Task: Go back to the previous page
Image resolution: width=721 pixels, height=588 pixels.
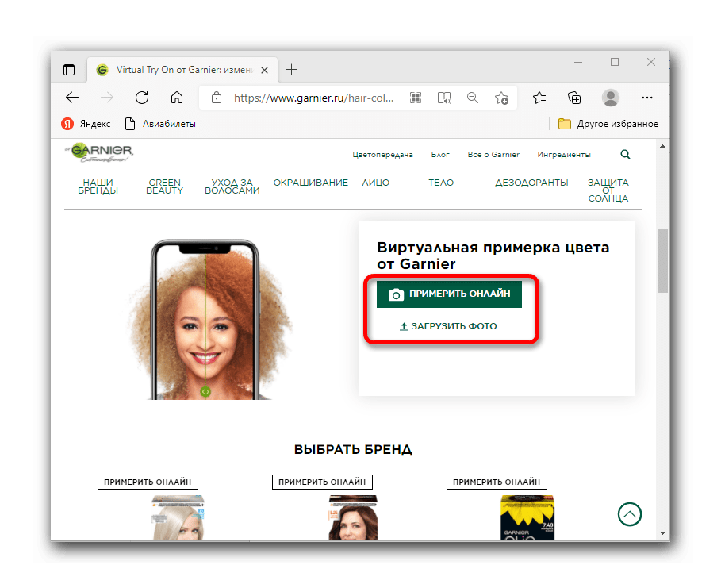Action: point(72,98)
